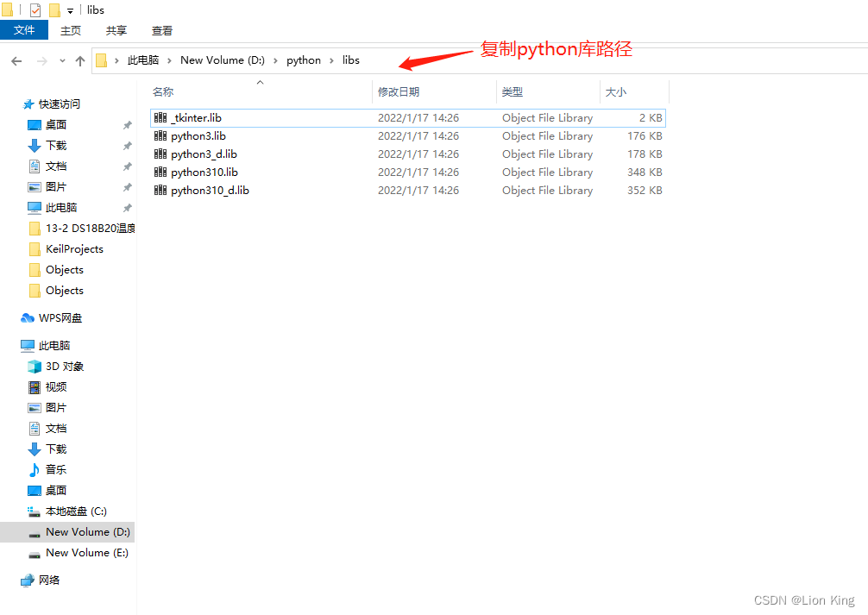The height and width of the screenshot is (615, 868).
Task: Click the back navigation arrow
Action: click(16, 60)
